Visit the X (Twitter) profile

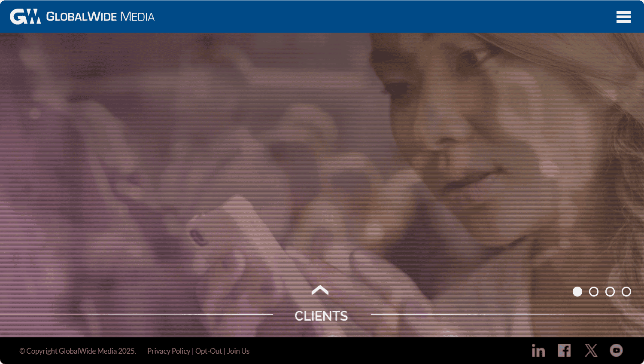click(591, 350)
